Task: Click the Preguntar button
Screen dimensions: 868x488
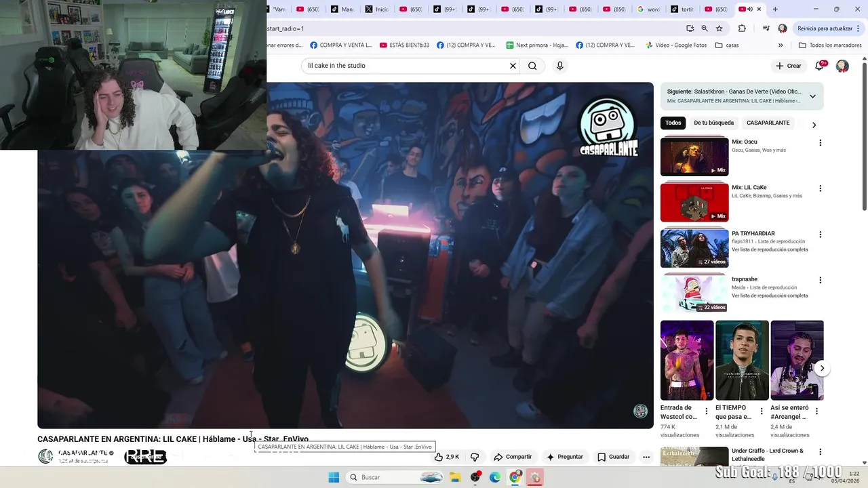Action: tap(565, 457)
